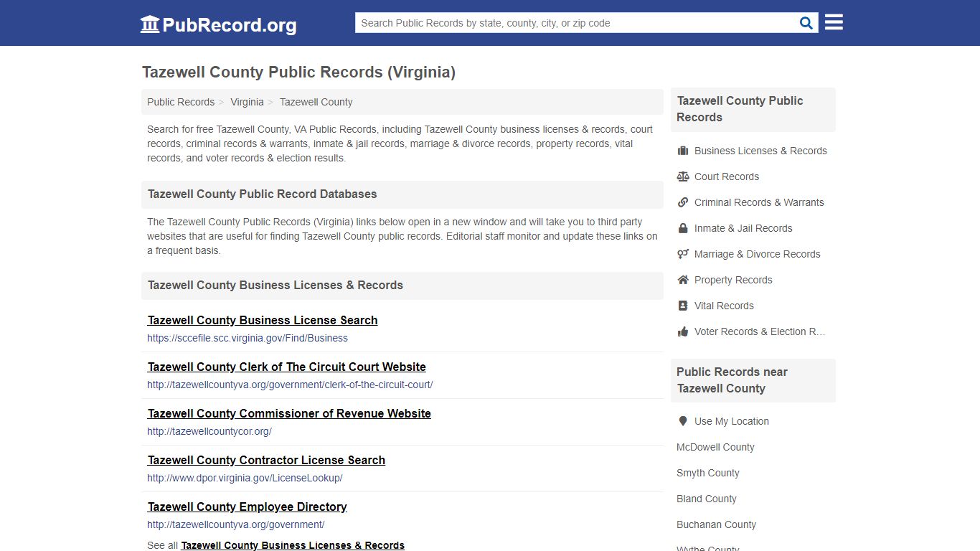Select Business Licenses & Records sidebar item

pos(760,151)
